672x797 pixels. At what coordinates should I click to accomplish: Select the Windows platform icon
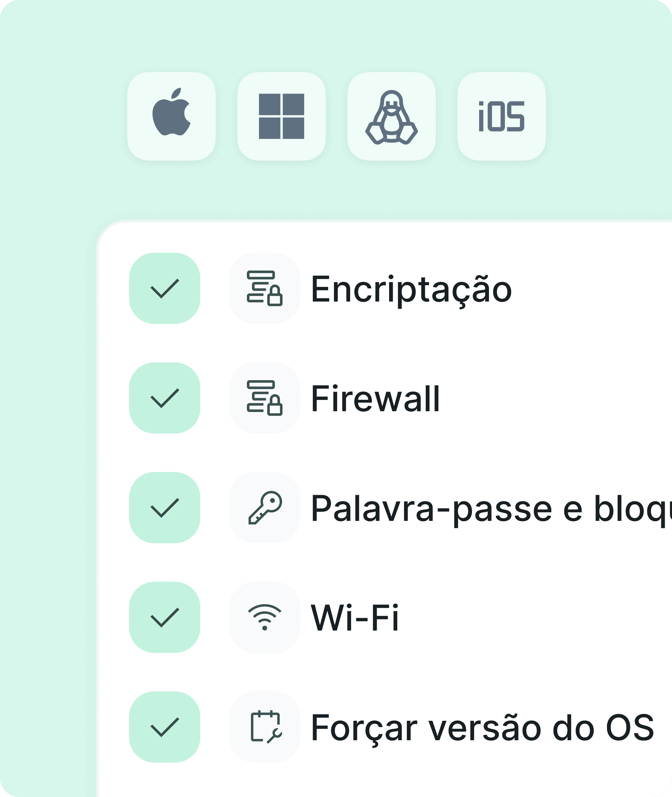(282, 116)
